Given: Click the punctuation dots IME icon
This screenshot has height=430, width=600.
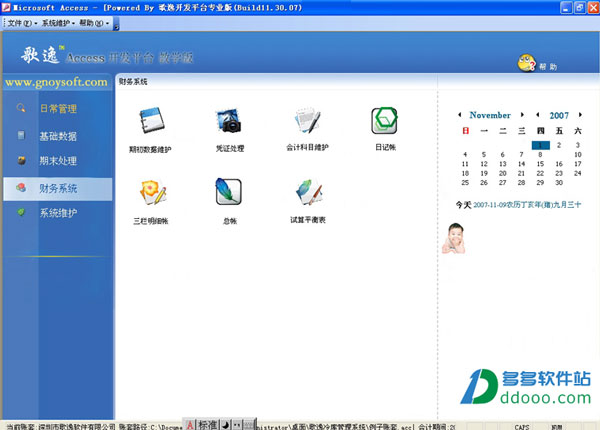Looking at the screenshot, I should click(x=237, y=425).
